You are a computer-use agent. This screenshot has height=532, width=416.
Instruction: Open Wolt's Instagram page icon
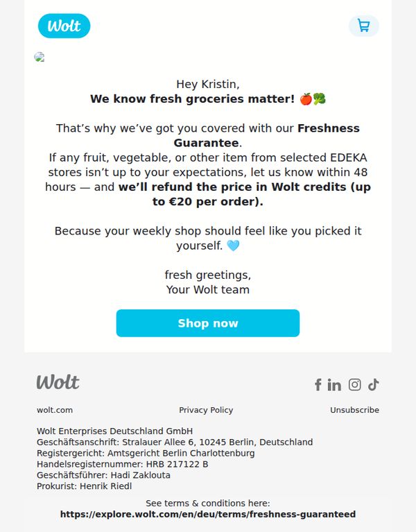coord(354,385)
